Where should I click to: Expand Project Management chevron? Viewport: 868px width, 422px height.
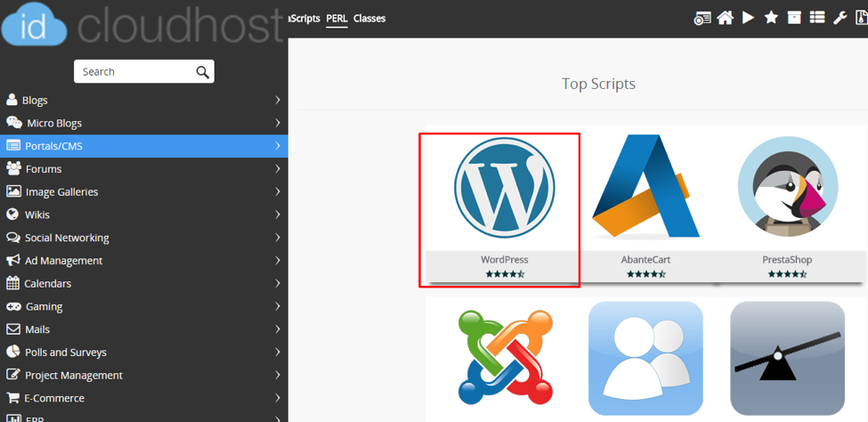point(278,376)
